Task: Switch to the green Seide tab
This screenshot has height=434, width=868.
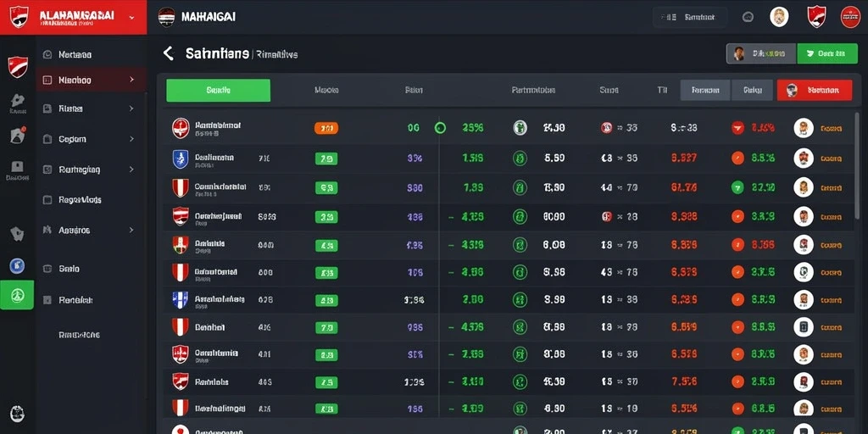Action: 218,90
